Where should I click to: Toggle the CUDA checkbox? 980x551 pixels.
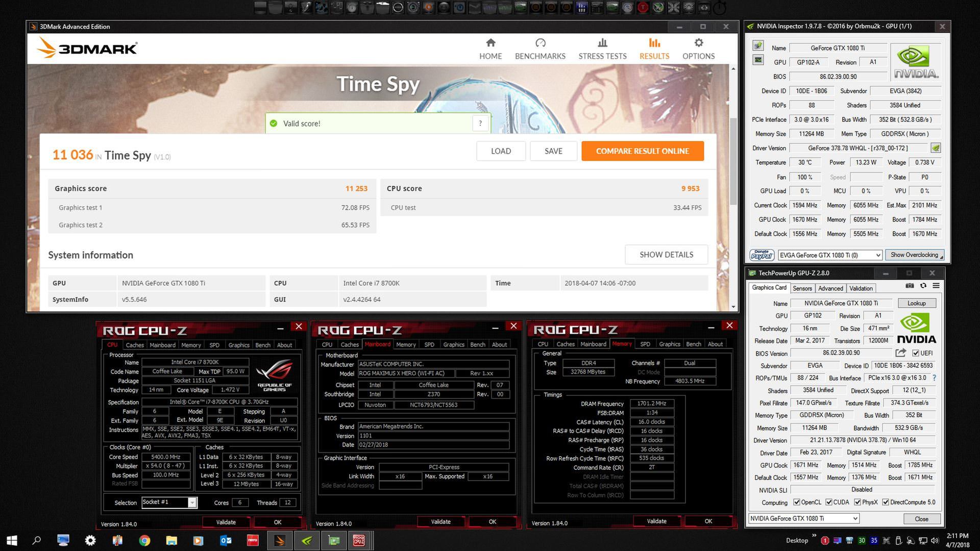[829, 503]
